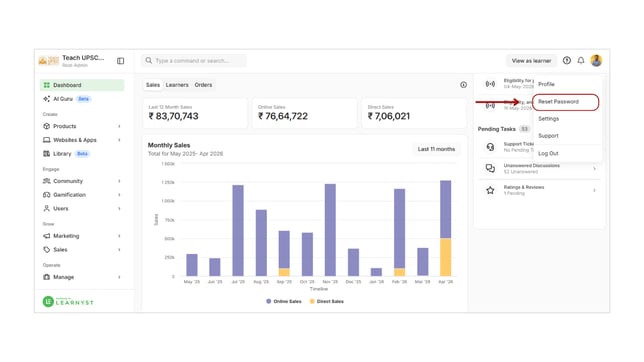Click the Apr '26 yellow direct sales bar
This screenshot has height=362, width=644.
point(446,257)
